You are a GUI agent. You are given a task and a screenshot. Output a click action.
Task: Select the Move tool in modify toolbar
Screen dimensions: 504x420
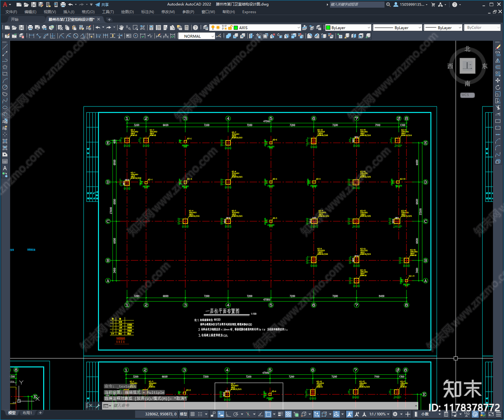(x=498, y=81)
